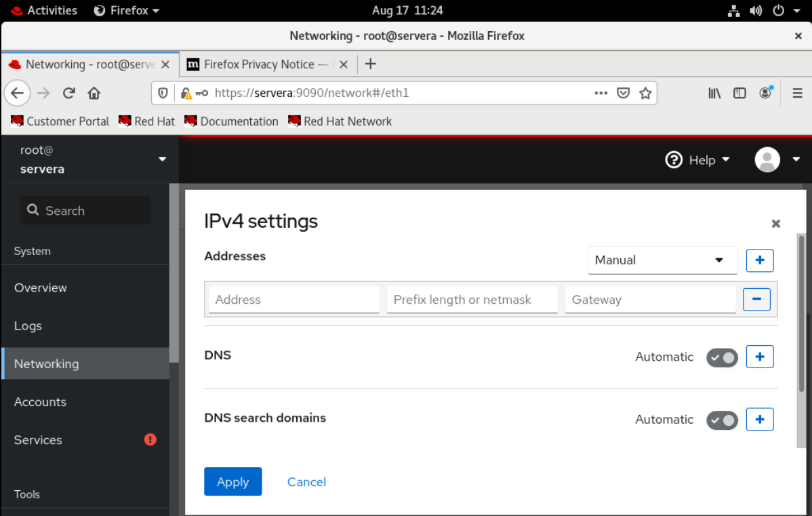Bookmark this page with the star icon

pos(645,93)
